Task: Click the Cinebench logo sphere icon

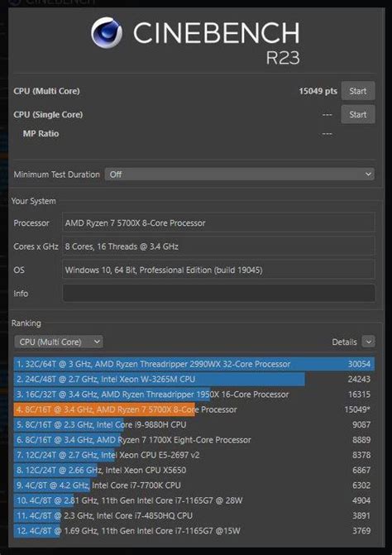Action: 107,33
